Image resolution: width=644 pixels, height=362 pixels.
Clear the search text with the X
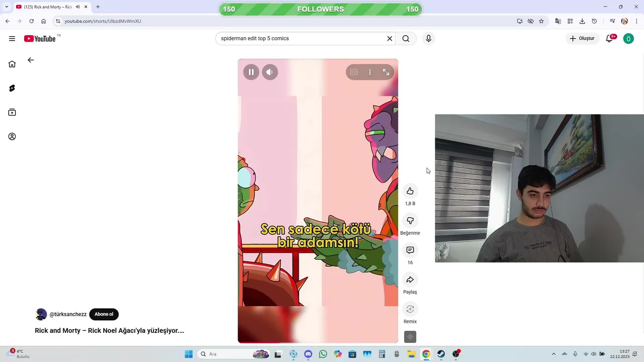(389, 38)
